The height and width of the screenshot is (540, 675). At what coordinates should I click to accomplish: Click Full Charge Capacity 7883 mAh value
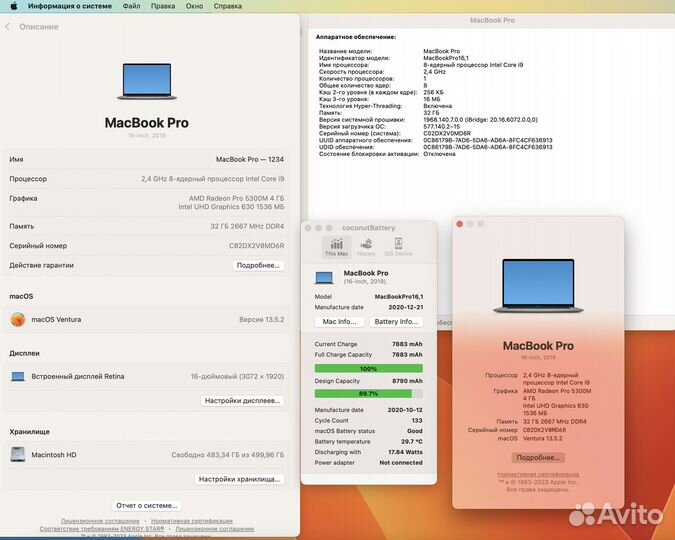[407, 354]
